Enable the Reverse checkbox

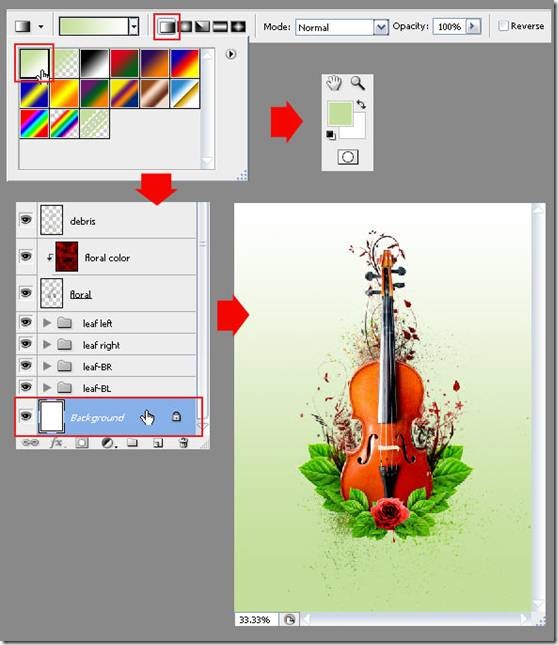coord(503,26)
